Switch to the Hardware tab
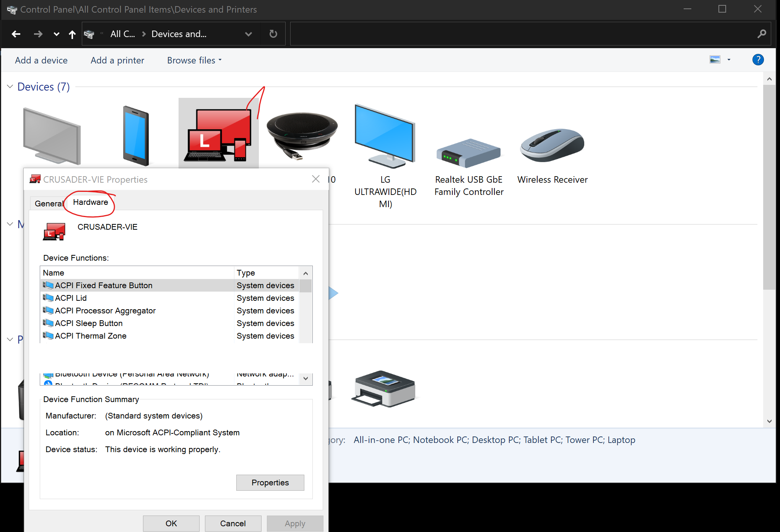Image resolution: width=780 pixels, height=532 pixels. tap(90, 202)
